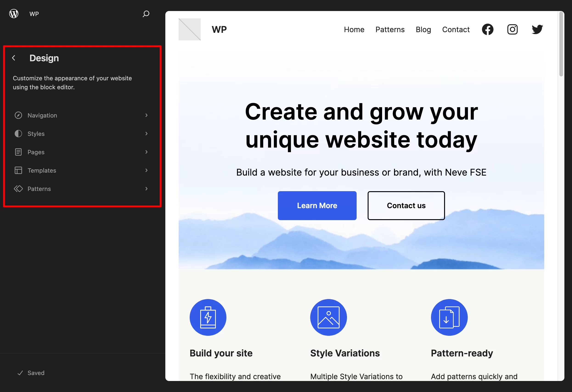Click the Patterns diamond icon
572x392 pixels.
pyautogui.click(x=18, y=189)
